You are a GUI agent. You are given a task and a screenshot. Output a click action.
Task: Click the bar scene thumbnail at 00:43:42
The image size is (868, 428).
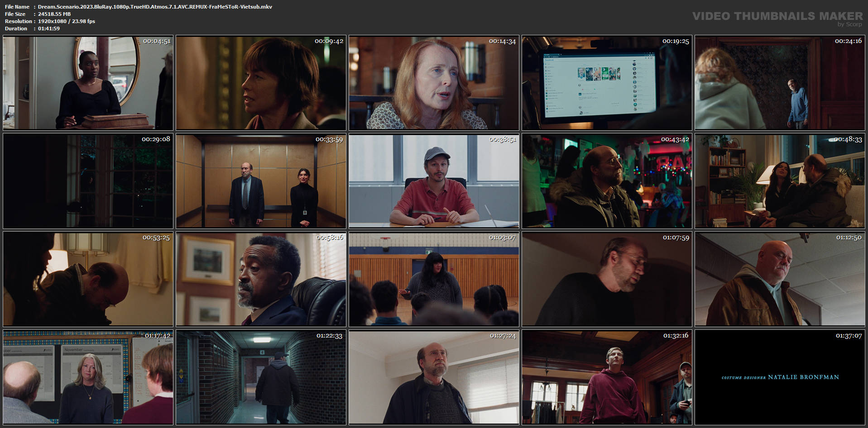pyautogui.click(x=607, y=181)
